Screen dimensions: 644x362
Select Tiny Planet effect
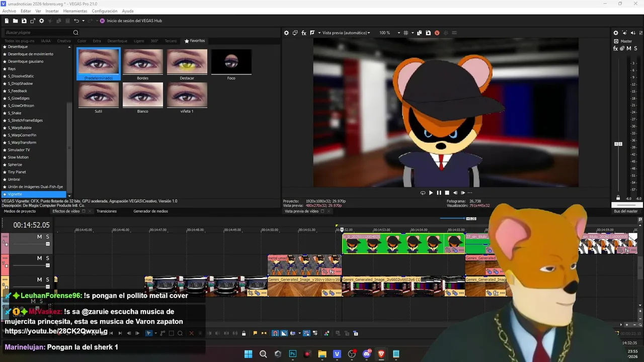click(17, 172)
